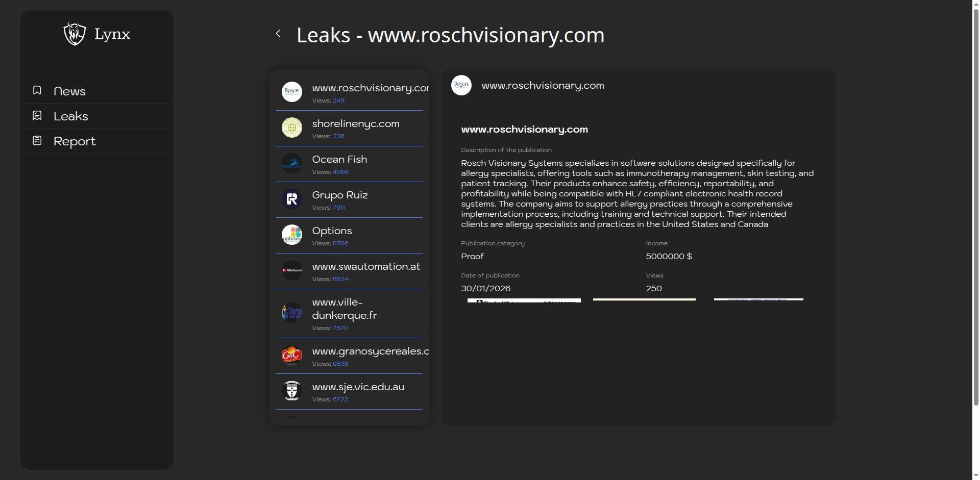Click the Rosch logo in detail header

tap(461, 85)
